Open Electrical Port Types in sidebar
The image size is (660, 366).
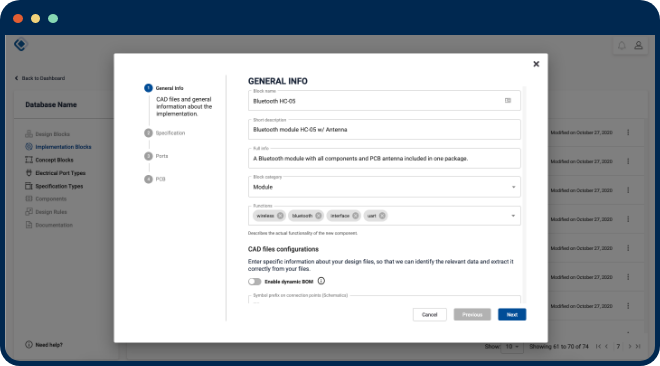coord(55,173)
